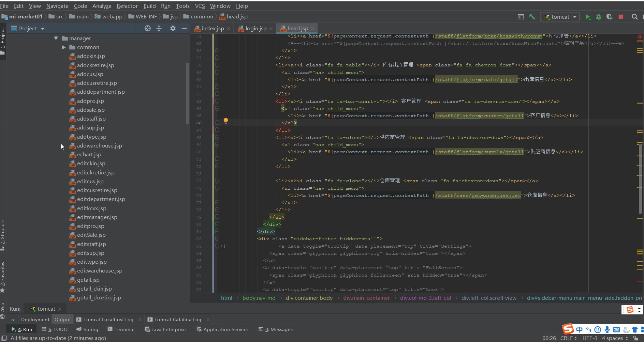
Task: Open the 0: Messages tool window
Action: 276,329
